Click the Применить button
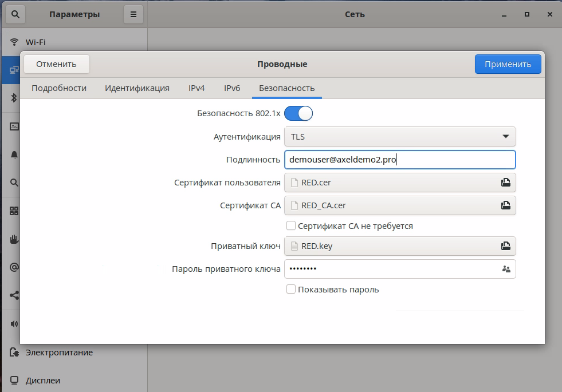Image resolution: width=562 pixels, height=392 pixels. pos(508,64)
